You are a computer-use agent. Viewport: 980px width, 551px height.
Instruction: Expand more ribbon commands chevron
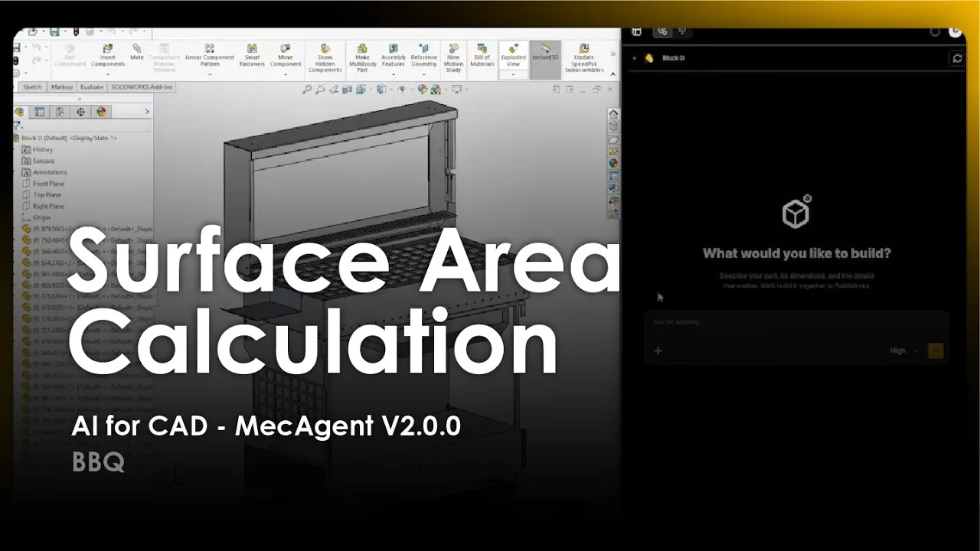(612, 54)
